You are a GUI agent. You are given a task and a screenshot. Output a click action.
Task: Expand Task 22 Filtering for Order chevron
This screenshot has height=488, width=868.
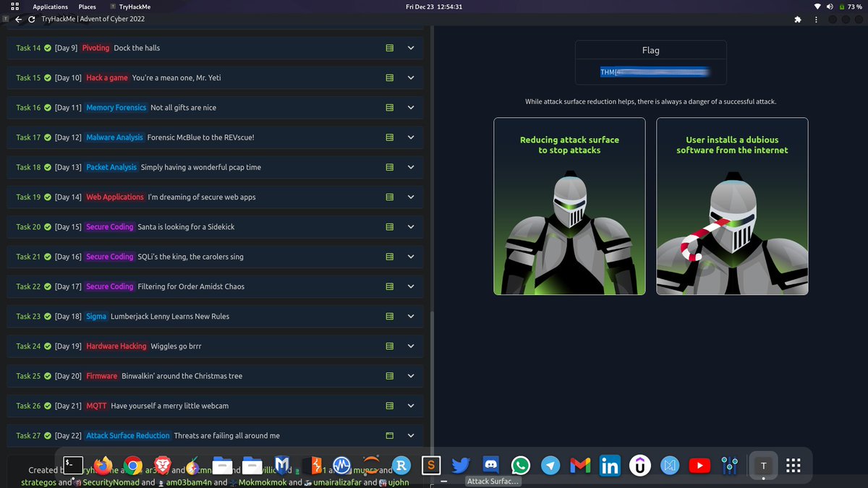[x=411, y=286]
